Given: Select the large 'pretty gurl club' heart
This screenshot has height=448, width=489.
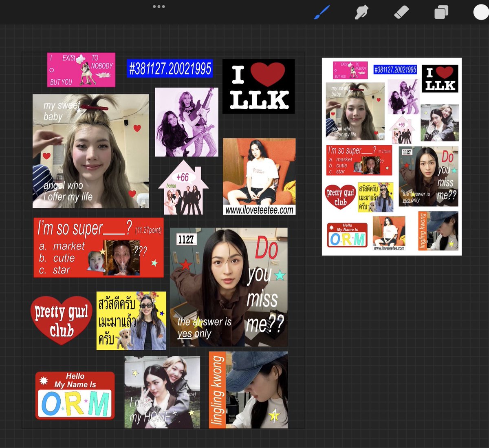Looking at the screenshot, I should point(62,320).
